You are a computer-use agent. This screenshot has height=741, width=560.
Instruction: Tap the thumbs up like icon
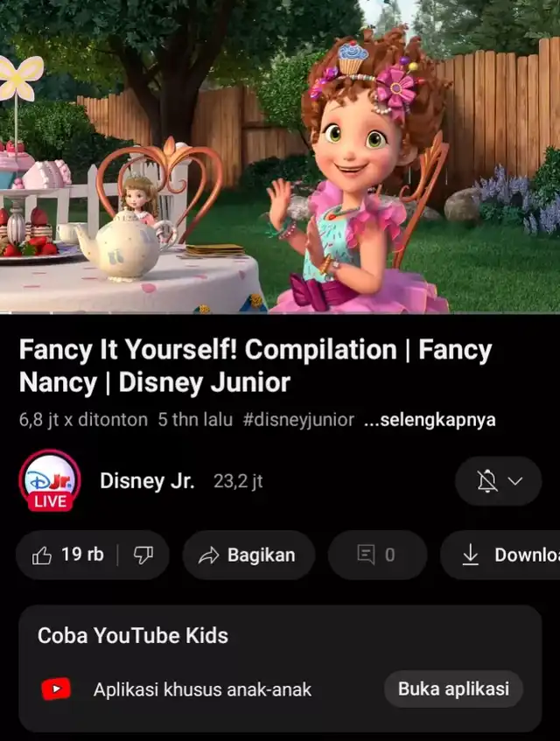click(42, 556)
